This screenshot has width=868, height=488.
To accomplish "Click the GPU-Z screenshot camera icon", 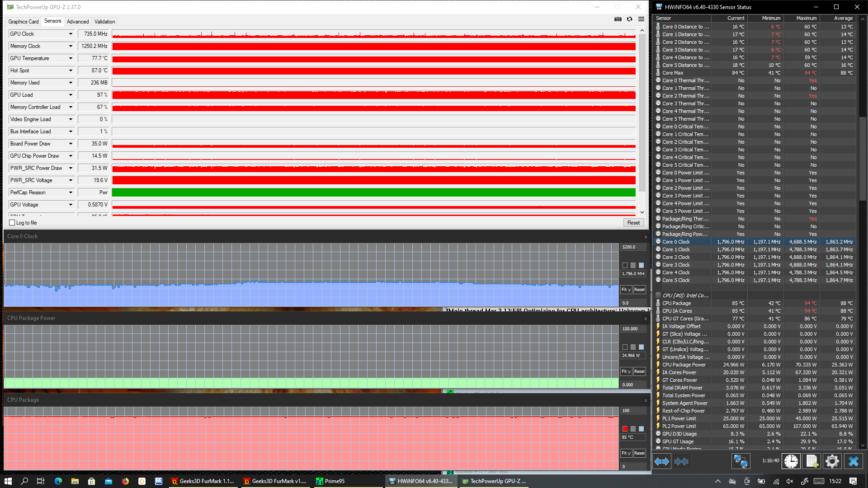I will (618, 19).
